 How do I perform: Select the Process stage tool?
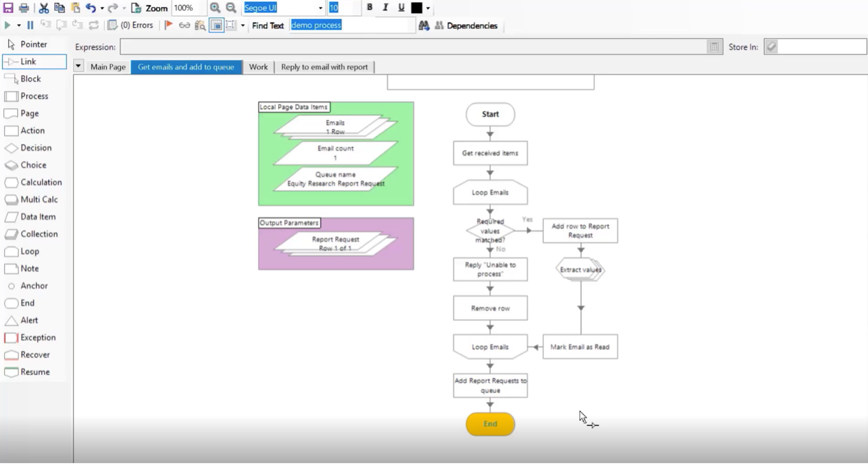point(35,96)
